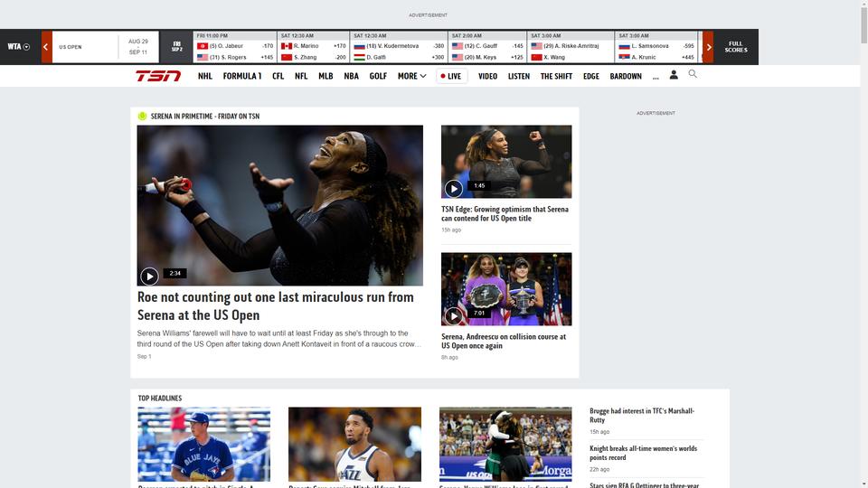This screenshot has width=868, height=488.
Task: Open Brugge had interest in Marshall-Rutty
Action: coord(642,416)
